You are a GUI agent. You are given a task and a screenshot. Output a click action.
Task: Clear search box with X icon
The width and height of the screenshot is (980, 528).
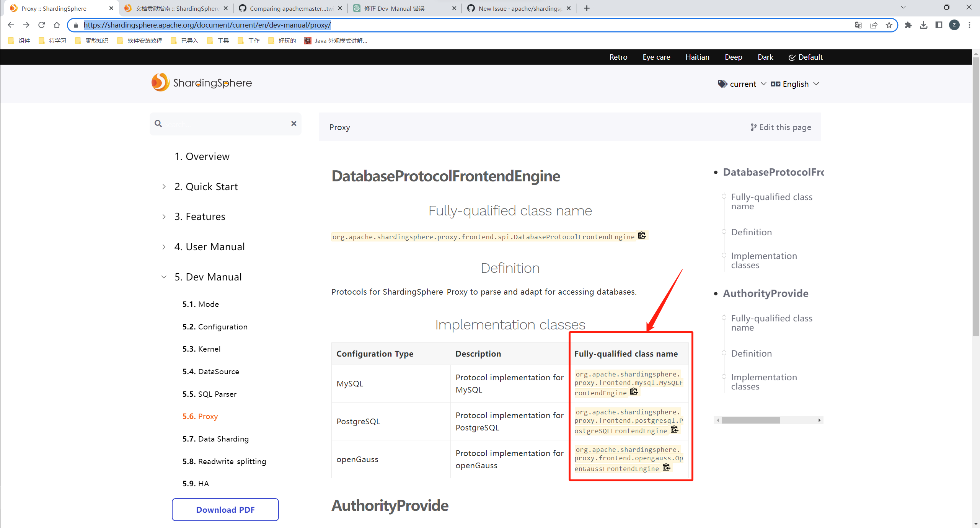point(294,123)
